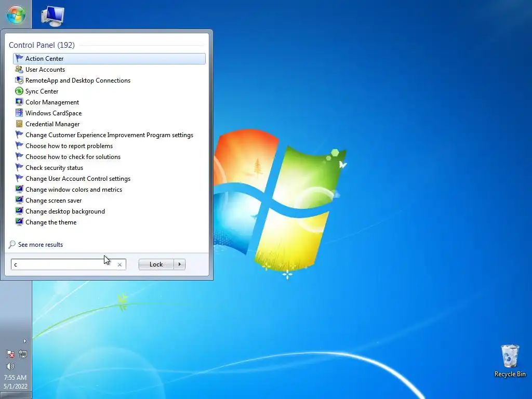The width and height of the screenshot is (532, 399).
Task: Click the Windows CardSpace icon
Action: coord(19,113)
